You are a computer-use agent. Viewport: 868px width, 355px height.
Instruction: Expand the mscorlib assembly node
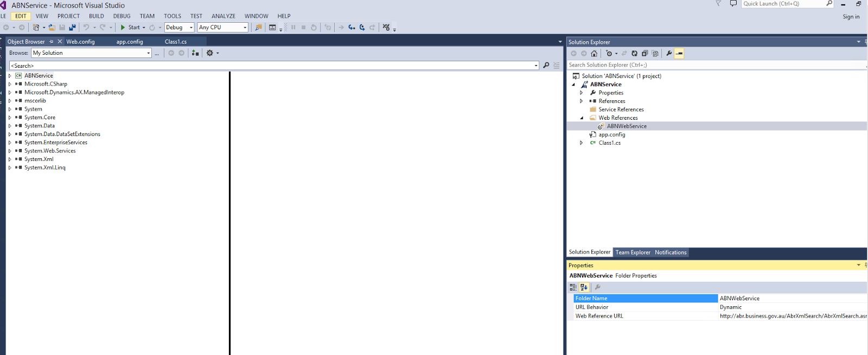click(10, 101)
